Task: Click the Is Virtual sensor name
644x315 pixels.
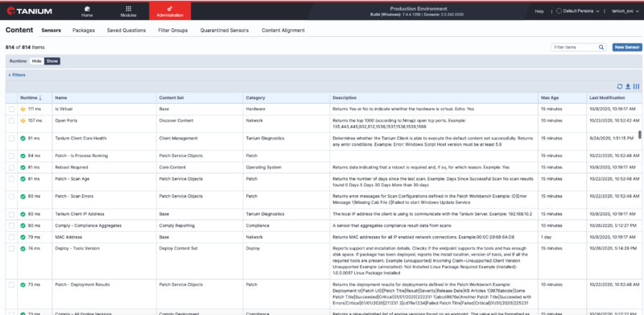Action: click(x=64, y=109)
